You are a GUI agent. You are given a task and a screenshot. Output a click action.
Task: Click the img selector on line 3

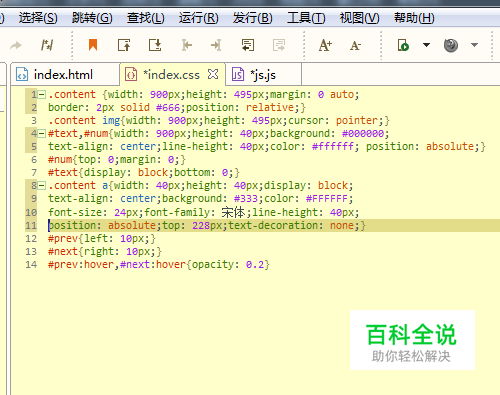111,120
